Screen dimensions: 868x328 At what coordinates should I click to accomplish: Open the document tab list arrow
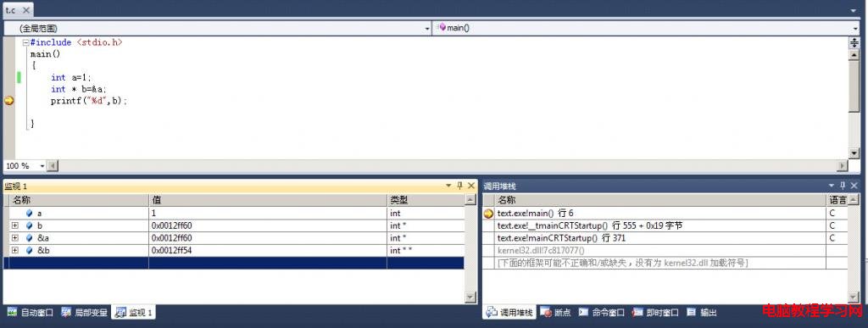tap(853, 10)
